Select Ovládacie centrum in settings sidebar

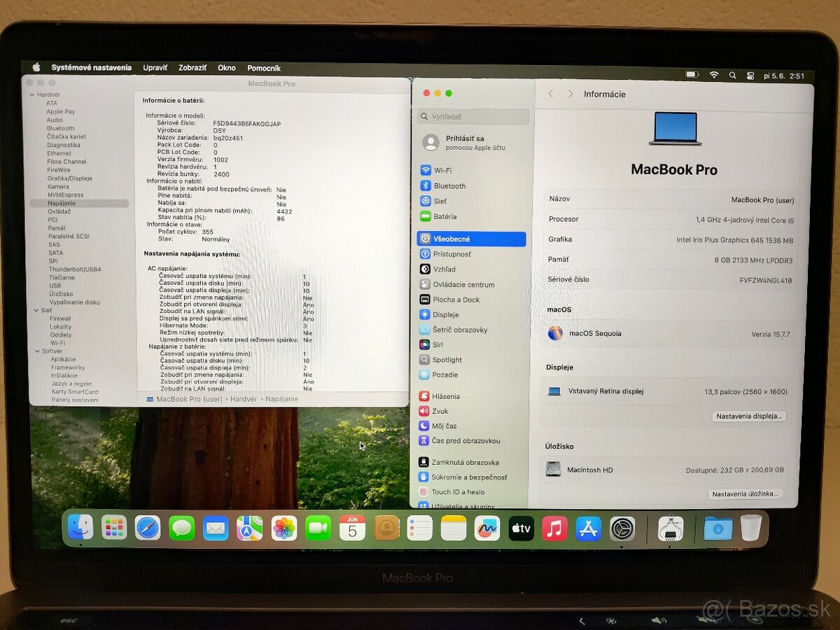point(472,284)
